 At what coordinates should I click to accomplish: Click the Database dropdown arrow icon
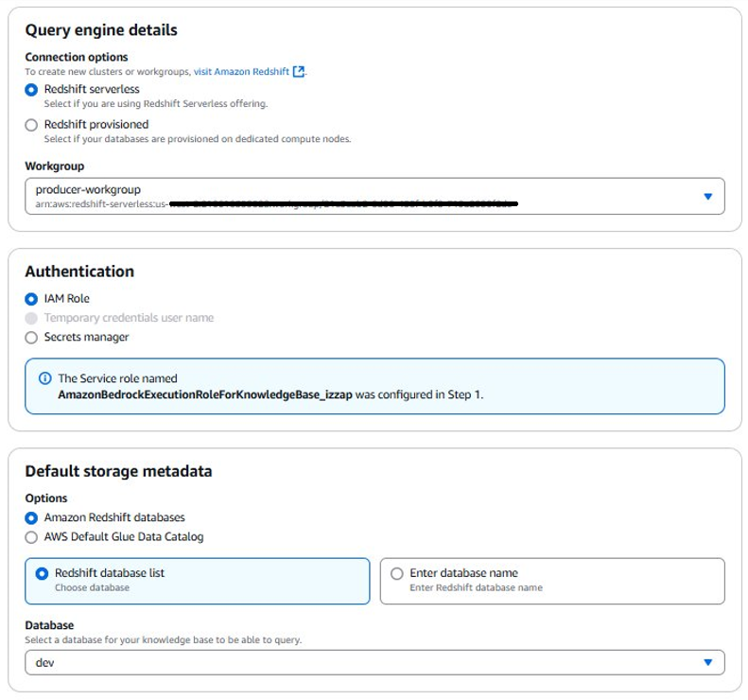[x=708, y=662]
